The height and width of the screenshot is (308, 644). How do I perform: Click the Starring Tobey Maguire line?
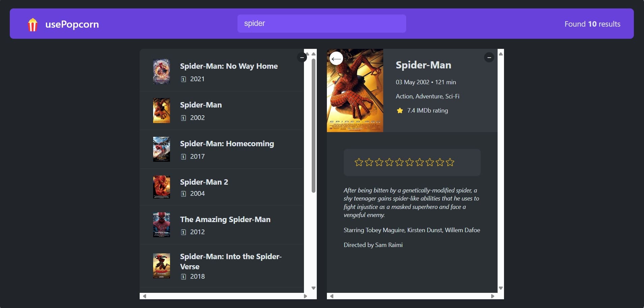coord(412,230)
